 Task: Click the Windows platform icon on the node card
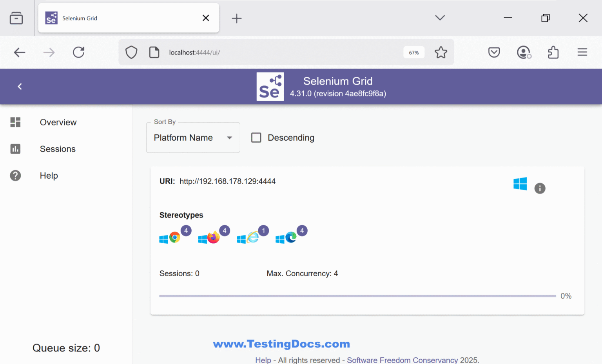click(520, 184)
